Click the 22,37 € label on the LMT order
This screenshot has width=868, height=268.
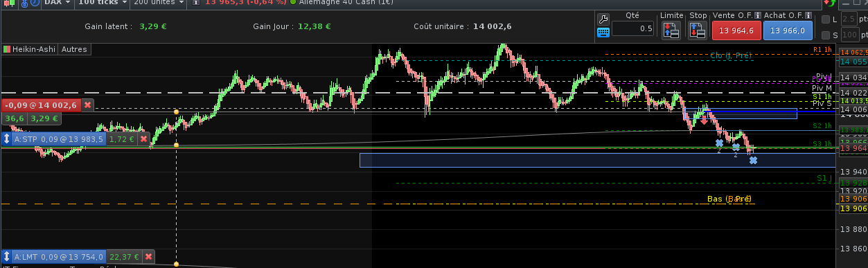pos(125,256)
